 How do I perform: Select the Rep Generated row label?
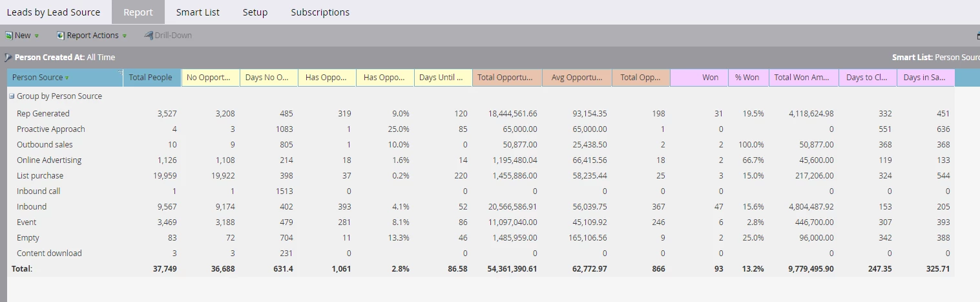43,114
